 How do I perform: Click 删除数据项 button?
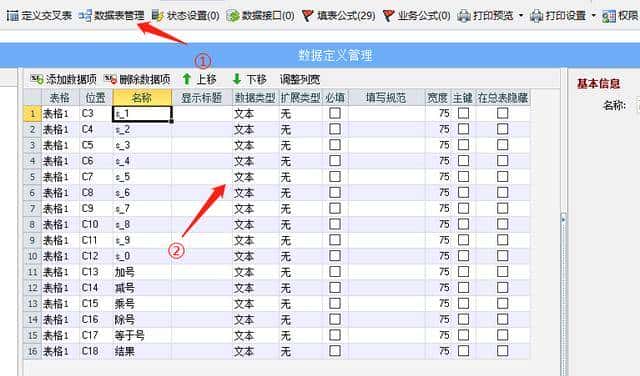[137, 79]
